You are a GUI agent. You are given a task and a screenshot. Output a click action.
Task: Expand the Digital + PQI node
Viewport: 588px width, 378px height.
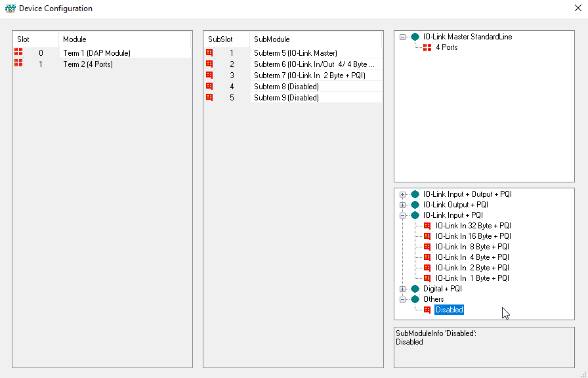pos(402,288)
